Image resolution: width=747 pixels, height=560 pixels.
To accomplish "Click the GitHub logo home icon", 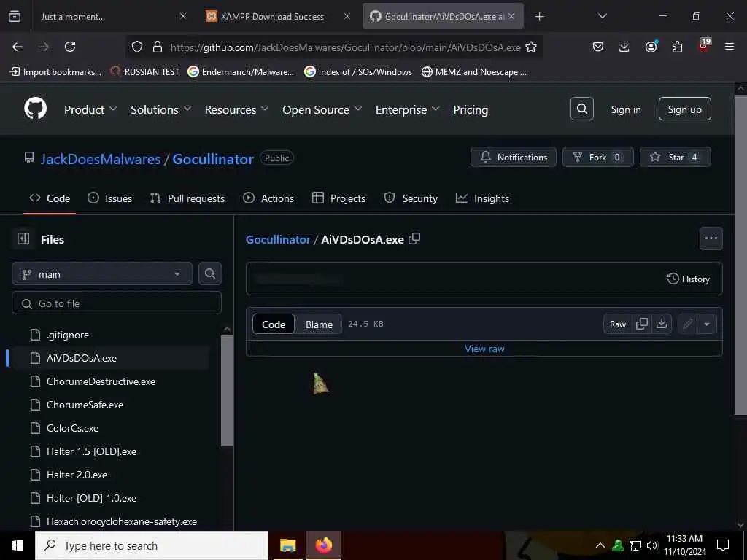I will [x=35, y=109].
